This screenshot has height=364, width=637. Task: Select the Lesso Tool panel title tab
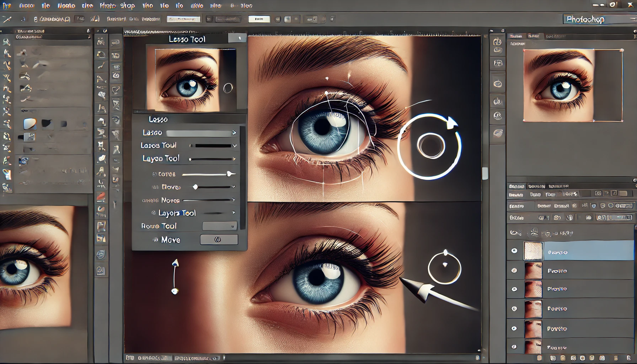(x=187, y=39)
